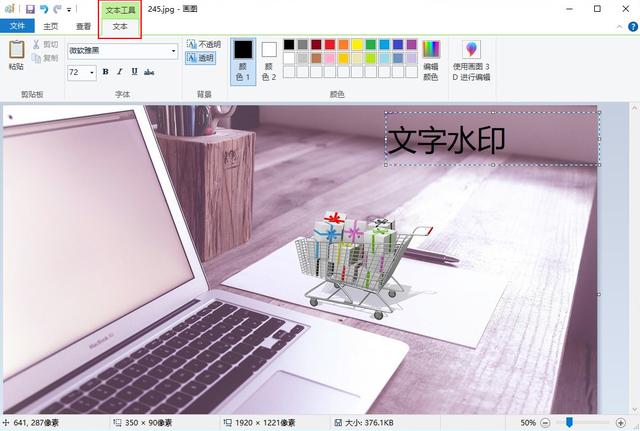Viewport: 640px width, 431px height.
Task: Toggle Underline formatting
Action: click(x=134, y=72)
